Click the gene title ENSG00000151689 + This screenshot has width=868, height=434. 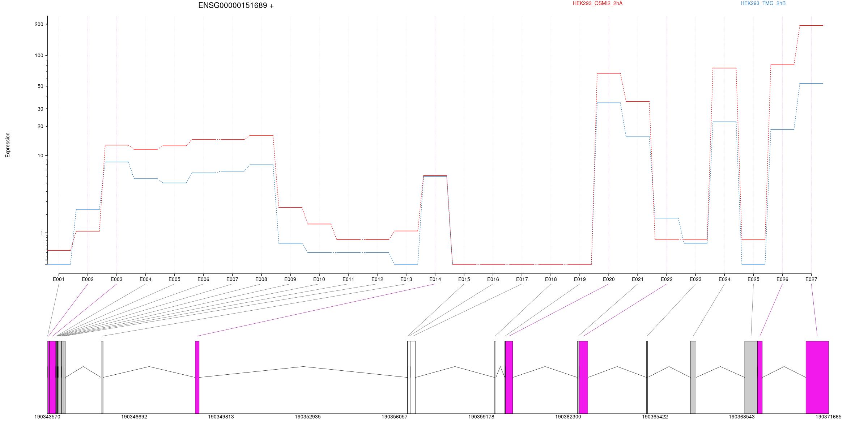pyautogui.click(x=236, y=5)
